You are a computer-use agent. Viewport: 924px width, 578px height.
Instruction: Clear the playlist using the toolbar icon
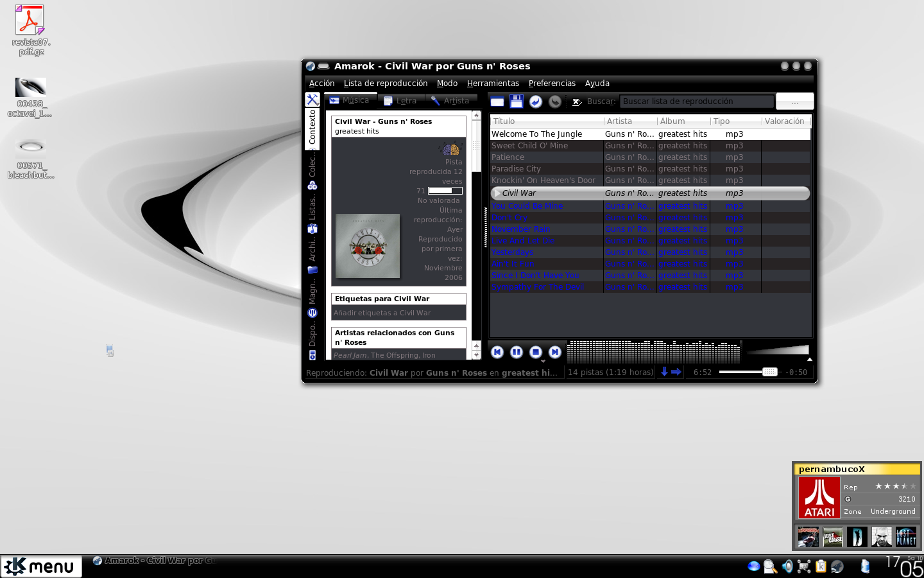pos(497,101)
